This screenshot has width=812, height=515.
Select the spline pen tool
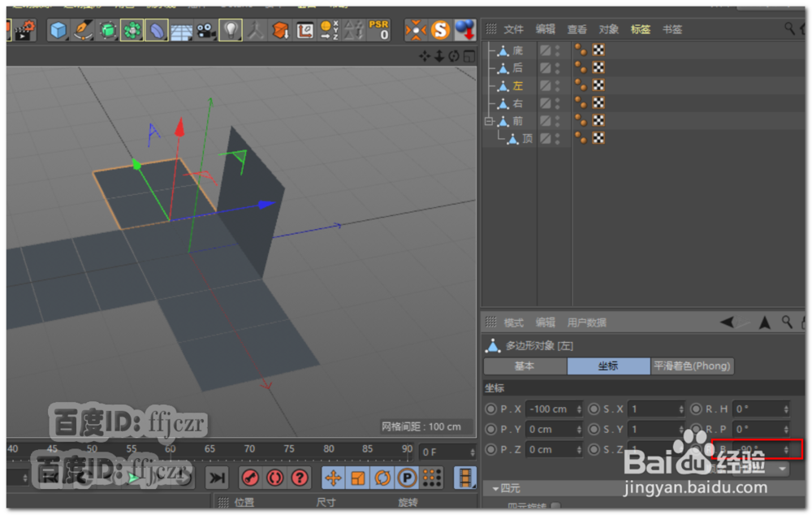pos(83,31)
